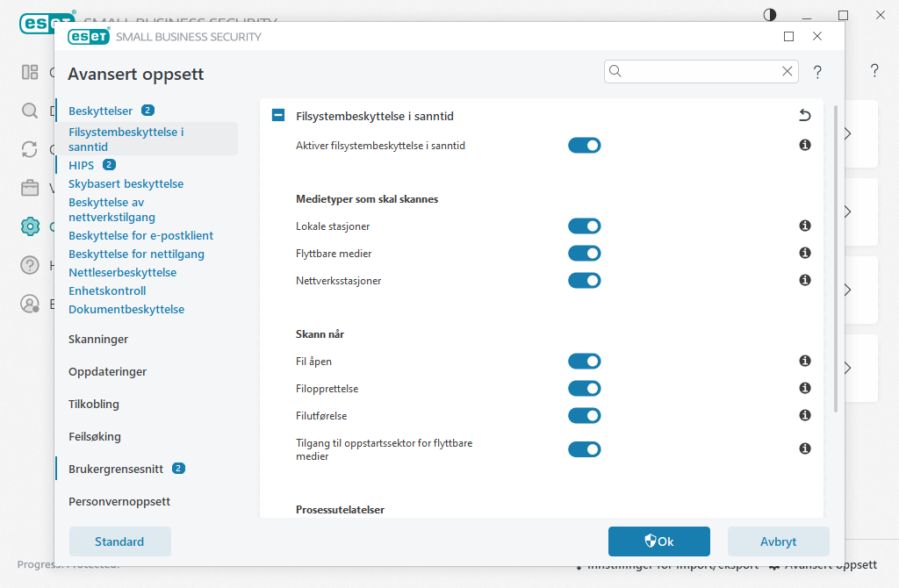Select the computer scan magnifier icon
Screen dimensions: 899x588
click(x=30, y=111)
